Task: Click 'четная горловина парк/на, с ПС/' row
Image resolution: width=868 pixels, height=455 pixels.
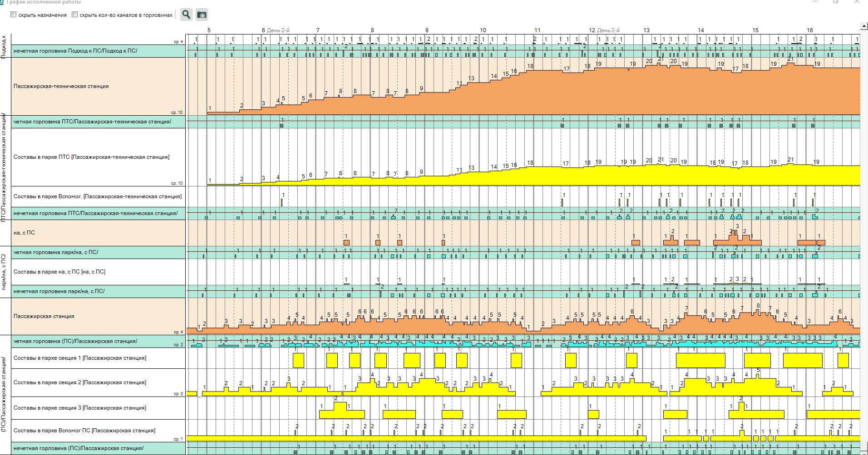Action: click(x=56, y=252)
